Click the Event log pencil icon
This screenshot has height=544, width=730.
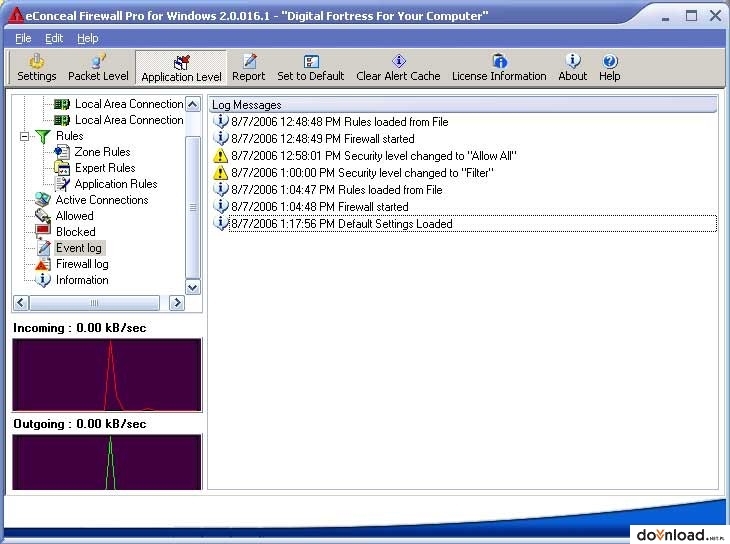[44, 248]
